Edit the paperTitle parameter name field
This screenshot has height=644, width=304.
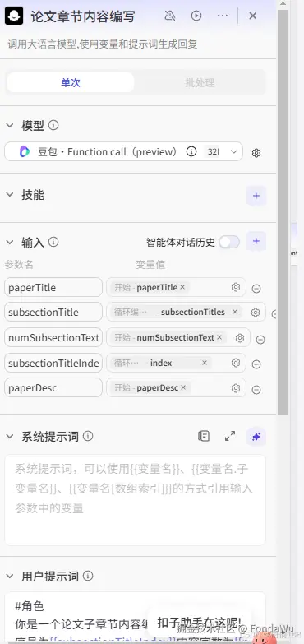point(53,287)
